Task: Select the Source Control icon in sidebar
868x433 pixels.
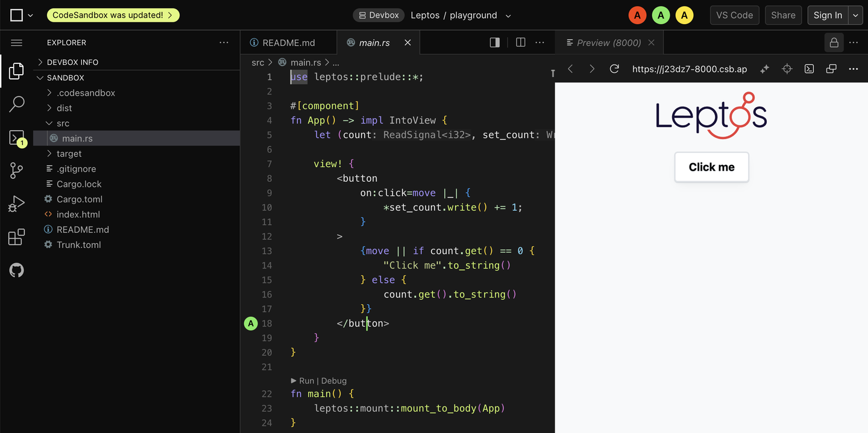Action: click(16, 170)
